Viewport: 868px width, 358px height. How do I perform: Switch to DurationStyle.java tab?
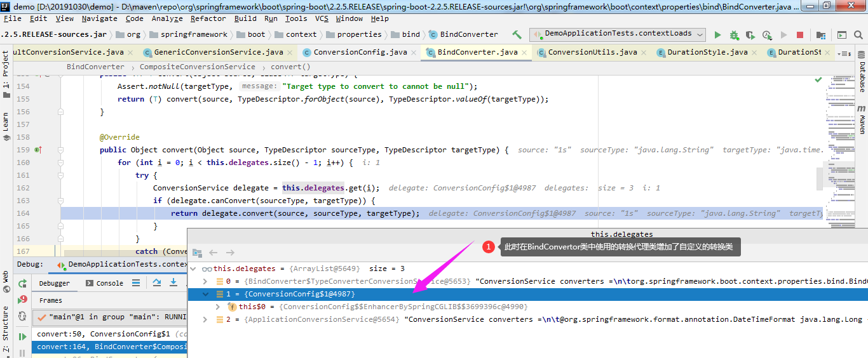pos(707,52)
